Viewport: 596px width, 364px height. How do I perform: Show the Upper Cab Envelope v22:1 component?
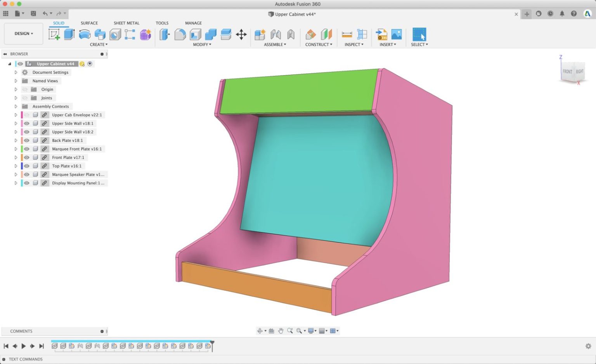tap(26, 115)
